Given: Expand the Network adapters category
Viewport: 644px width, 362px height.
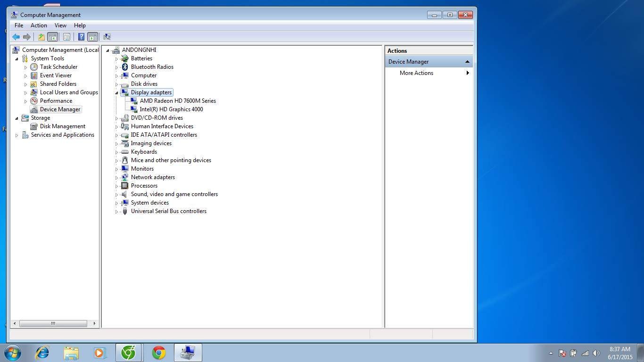Looking at the screenshot, I should point(116,177).
